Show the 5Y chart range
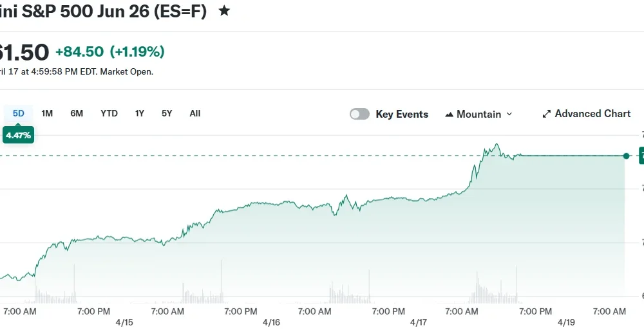This screenshot has width=644, height=330. (167, 113)
